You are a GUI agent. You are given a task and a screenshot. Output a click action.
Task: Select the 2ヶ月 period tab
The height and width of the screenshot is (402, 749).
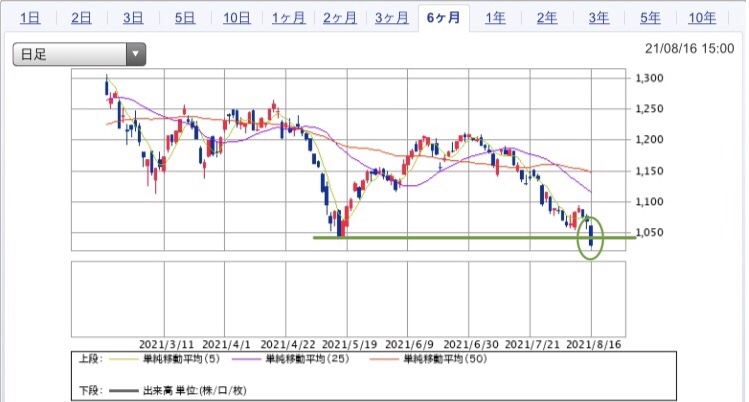tap(339, 18)
